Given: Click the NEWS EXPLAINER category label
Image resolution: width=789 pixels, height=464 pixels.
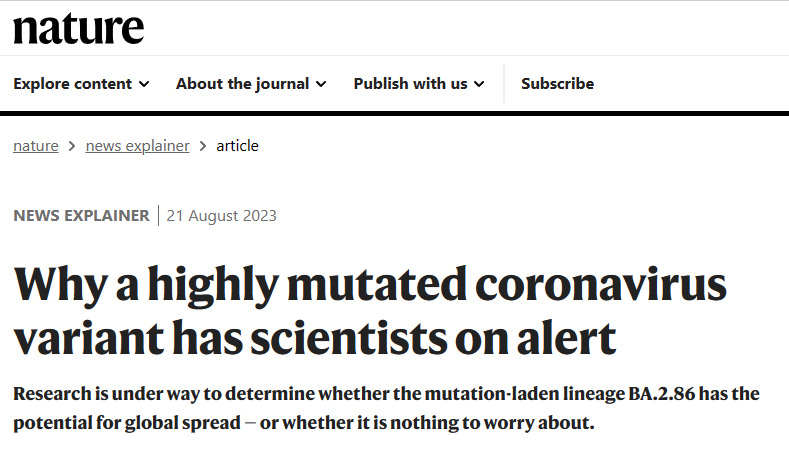Looking at the screenshot, I should pos(81,215).
